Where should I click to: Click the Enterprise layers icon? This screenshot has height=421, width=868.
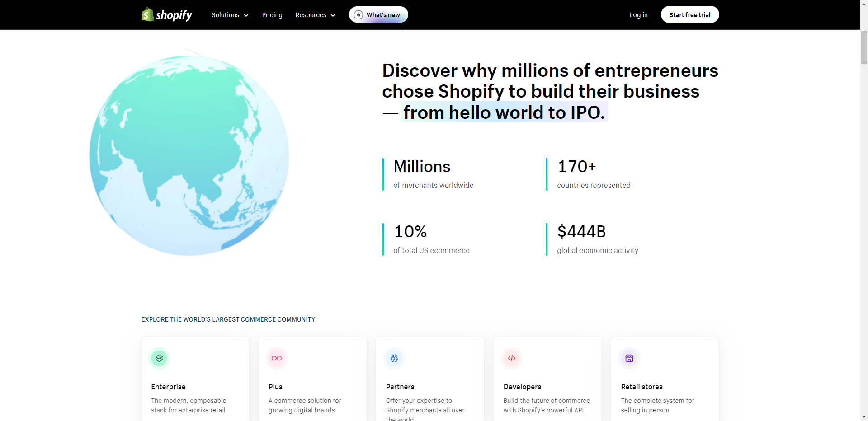(x=159, y=358)
